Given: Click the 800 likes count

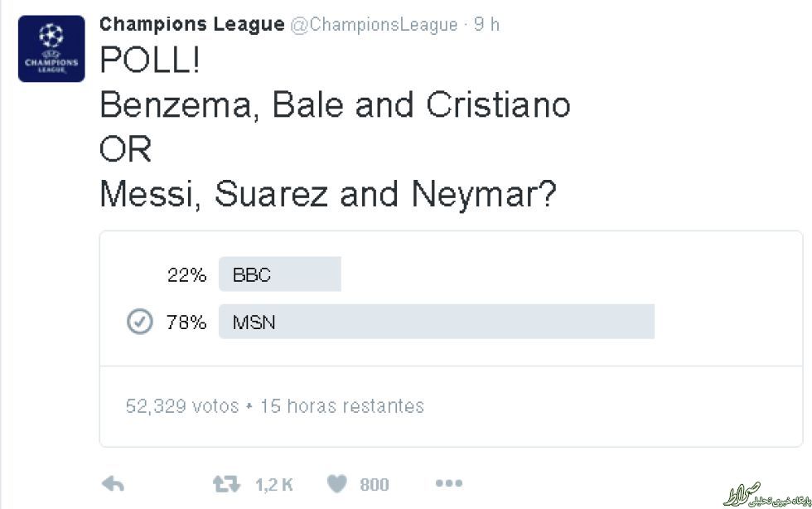Looking at the screenshot, I should [x=375, y=485].
